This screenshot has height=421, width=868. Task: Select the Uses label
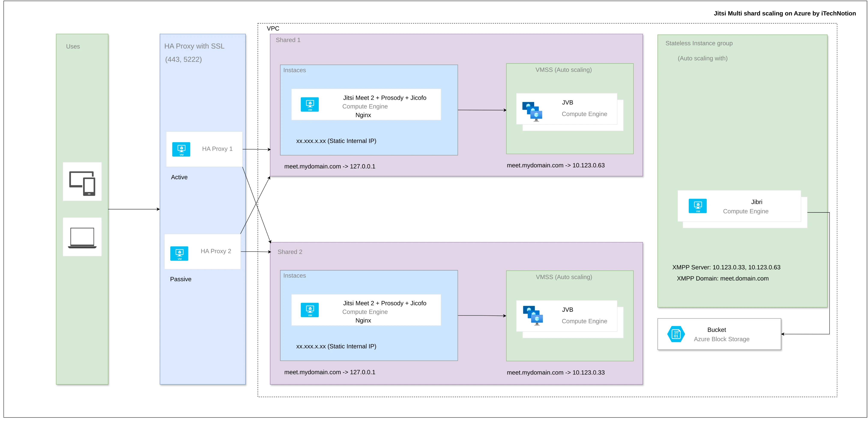73,46
